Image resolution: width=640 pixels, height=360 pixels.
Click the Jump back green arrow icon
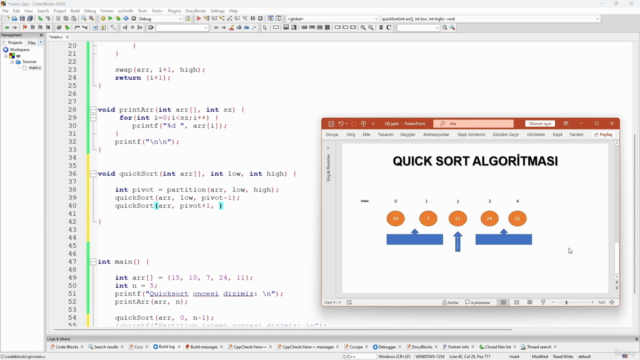(7, 27)
